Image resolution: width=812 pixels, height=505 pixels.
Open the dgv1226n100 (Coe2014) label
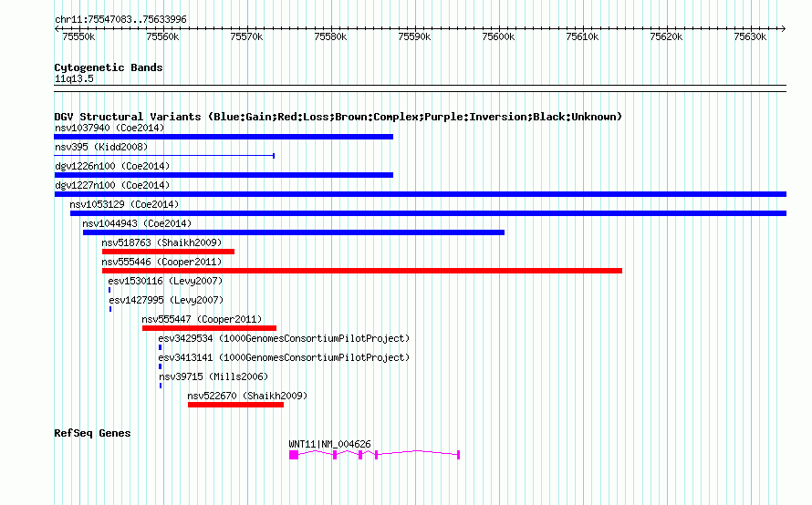(112, 166)
